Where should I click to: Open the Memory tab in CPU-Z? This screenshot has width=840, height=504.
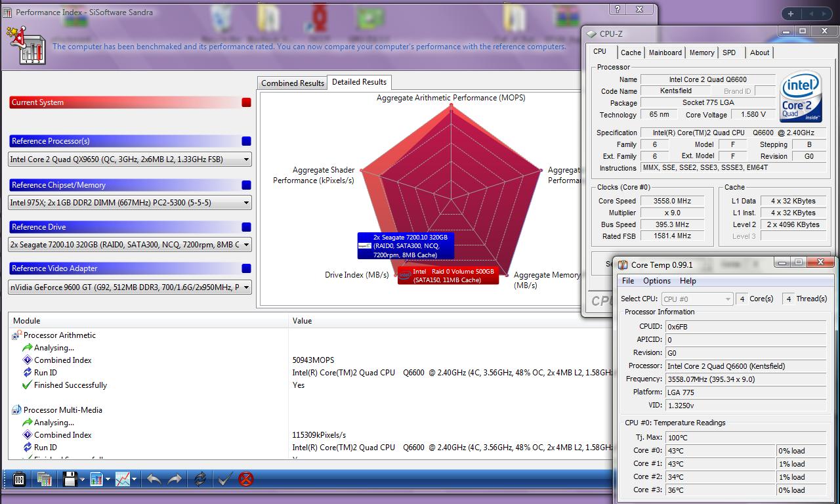click(702, 52)
